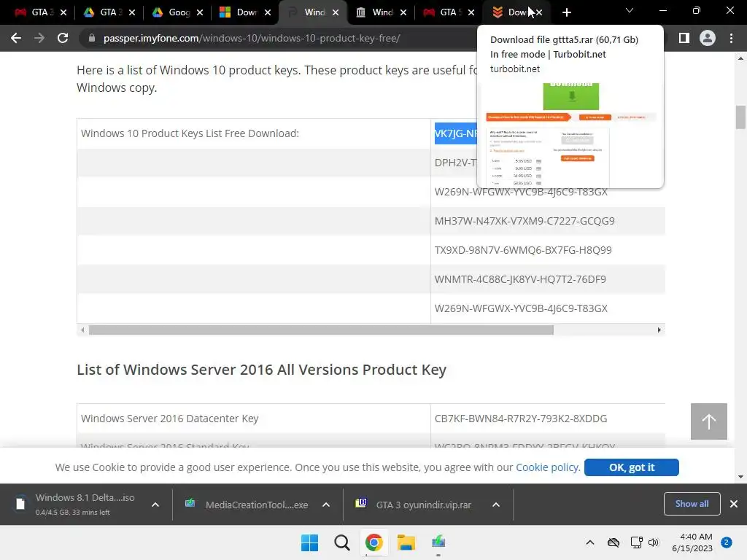The image size is (747, 560).
Task: Open the tab search dropdown
Action: (630, 10)
